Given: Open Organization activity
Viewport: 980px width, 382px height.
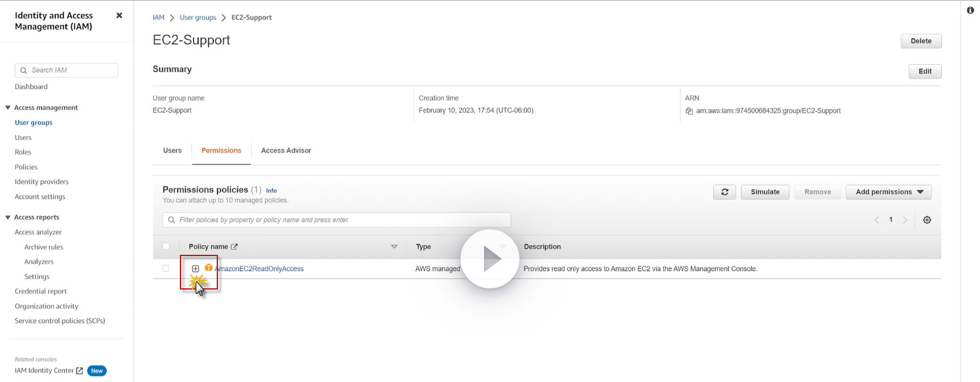Looking at the screenshot, I should point(47,306).
